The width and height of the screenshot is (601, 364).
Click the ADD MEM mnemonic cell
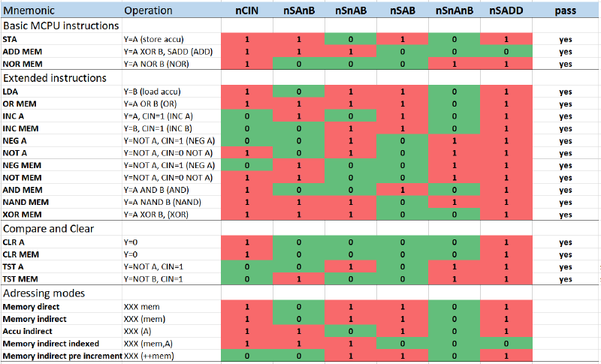pyautogui.click(x=23, y=52)
